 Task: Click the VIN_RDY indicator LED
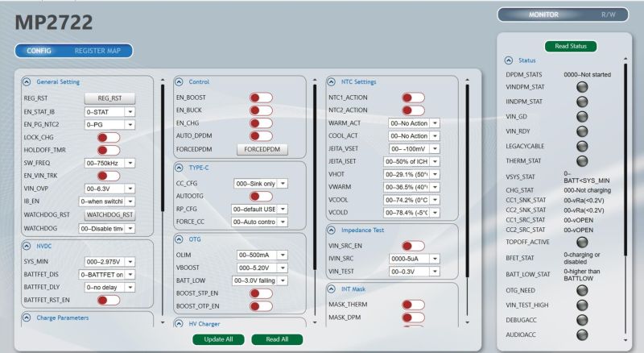(582, 131)
